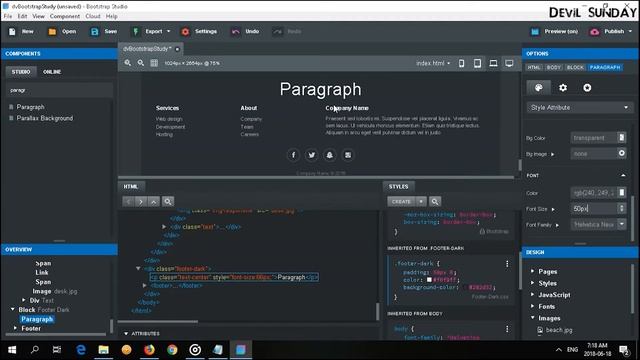Screen dimensions: 640x360
Task: Open Firefox from the taskbar
Action: (149, 350)
